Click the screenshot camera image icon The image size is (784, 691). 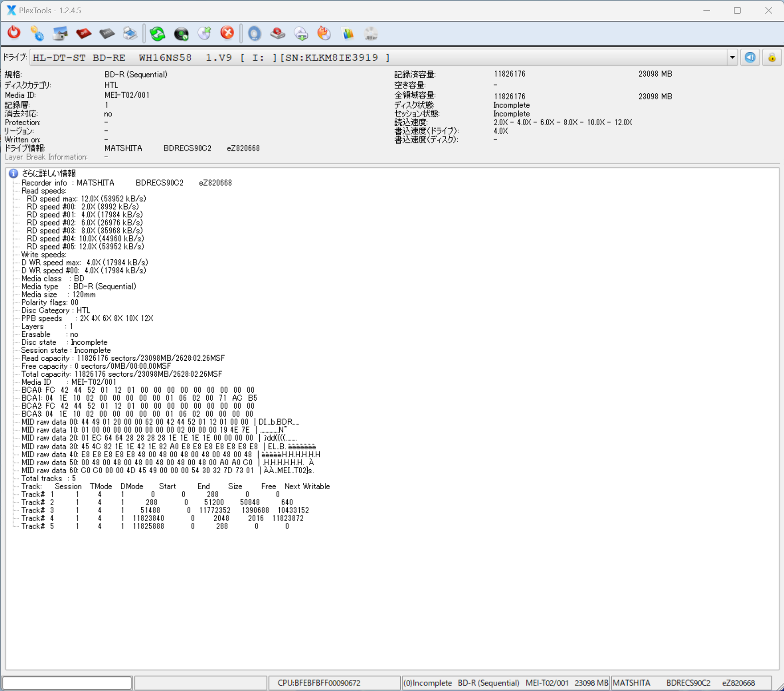pos(60,33)
